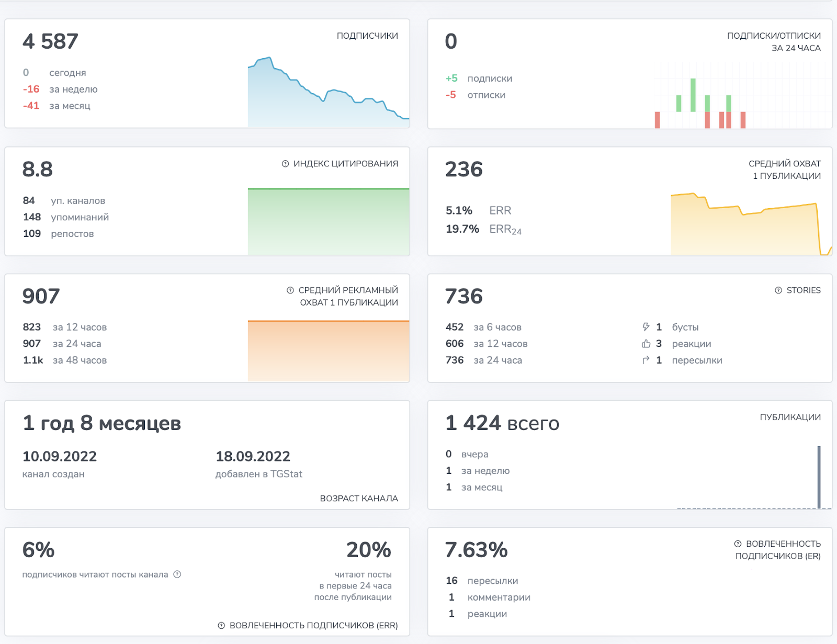This screenshot has height=644, width=837.
Task: Click '0' вчера publications row
Action: (467, 454)
